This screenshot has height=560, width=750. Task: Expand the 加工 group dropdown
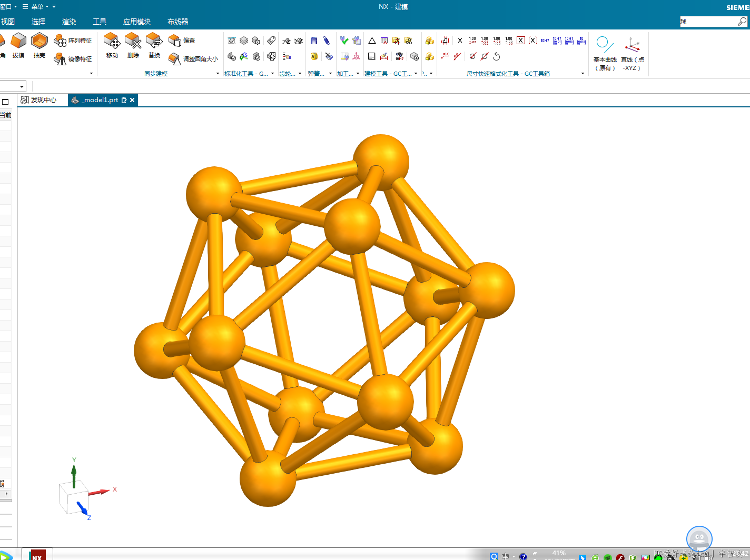358,74
